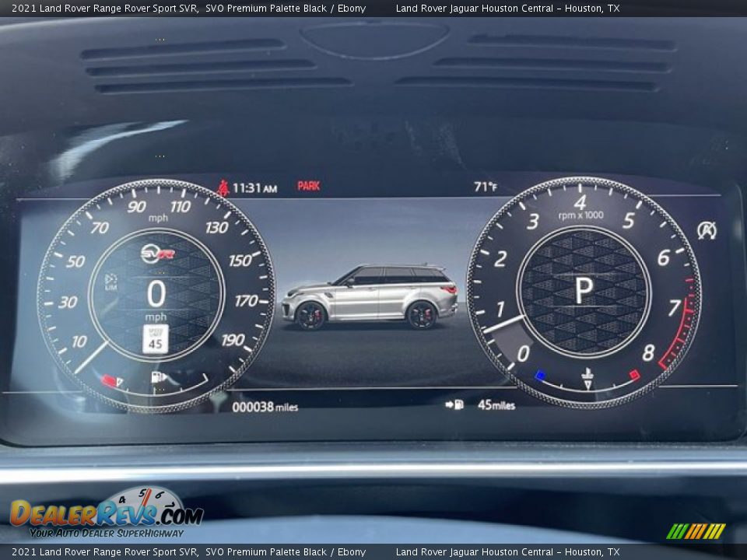Tap the 110 speedometer mark

pyautogui.click(x=181, y=207)
